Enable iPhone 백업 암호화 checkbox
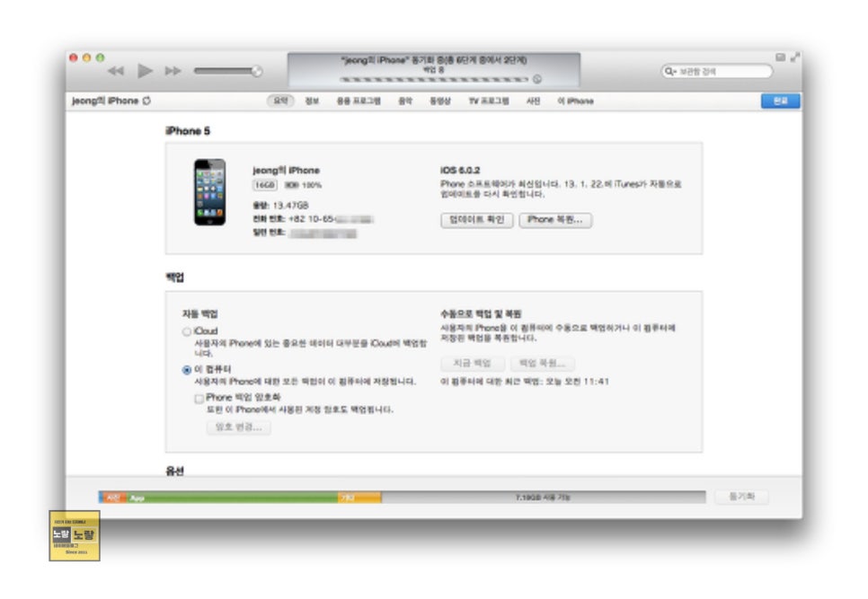868x599 pixels. pyautogui.click(x=199, y=398)
